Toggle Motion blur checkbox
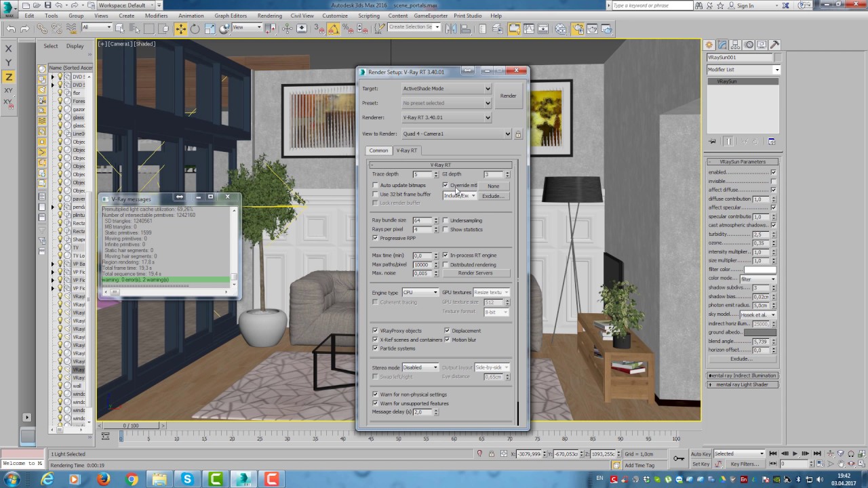This screenshot has width=868, height=488. 447,339
